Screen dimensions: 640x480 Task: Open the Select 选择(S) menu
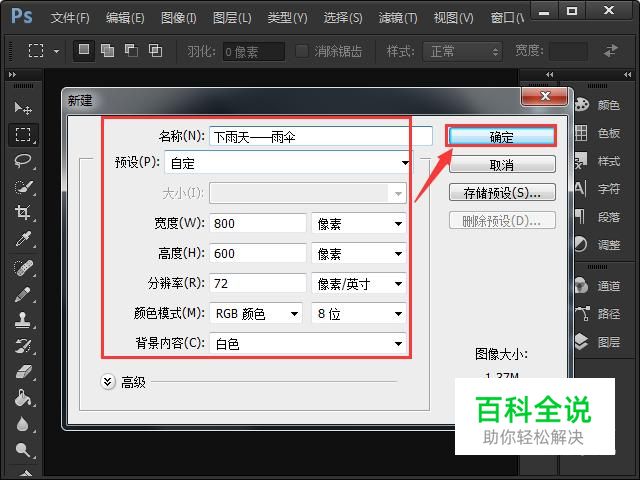coord(342,18)
